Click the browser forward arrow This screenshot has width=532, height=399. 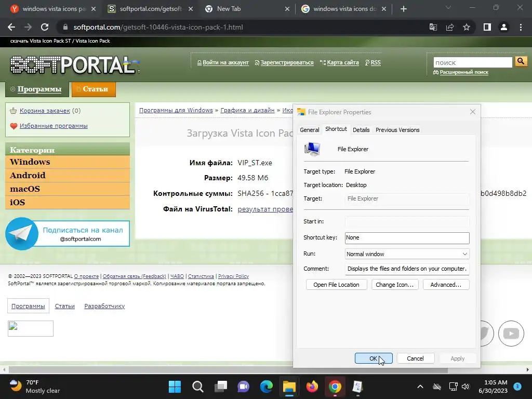(x=28, y=27)
